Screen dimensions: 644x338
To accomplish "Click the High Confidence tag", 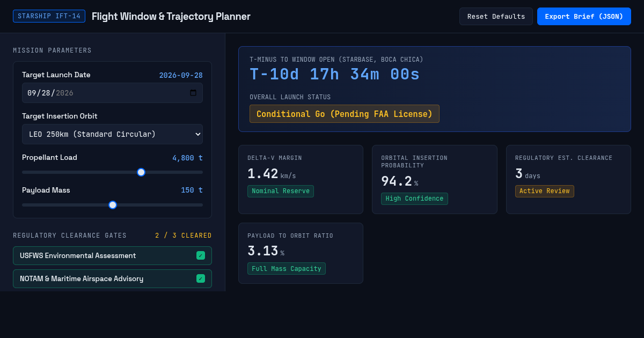I will coord(414,199).
